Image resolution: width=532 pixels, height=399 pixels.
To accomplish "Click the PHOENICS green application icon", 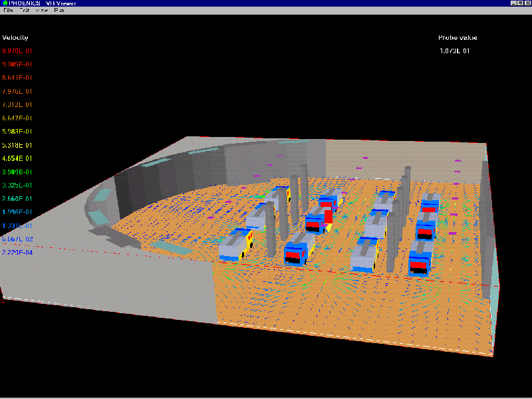I will click(x=4, y=3).
